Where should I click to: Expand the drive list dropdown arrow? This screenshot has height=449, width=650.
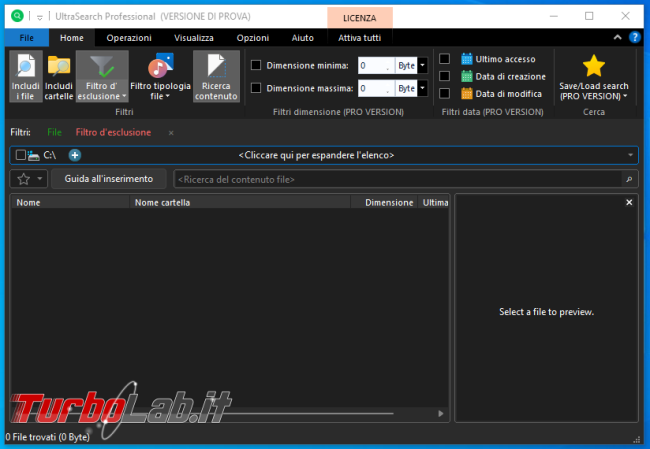(x=630, y=155)
